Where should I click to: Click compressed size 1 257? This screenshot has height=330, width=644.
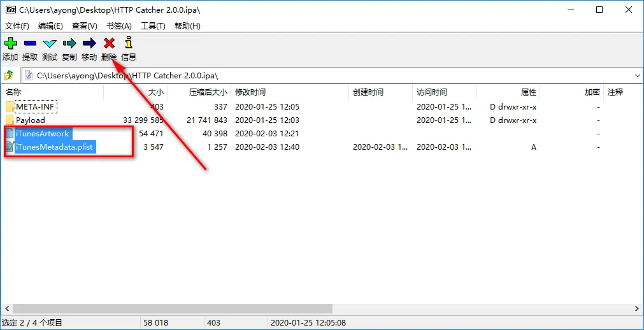pyautogui.click(x=217, y=147)
